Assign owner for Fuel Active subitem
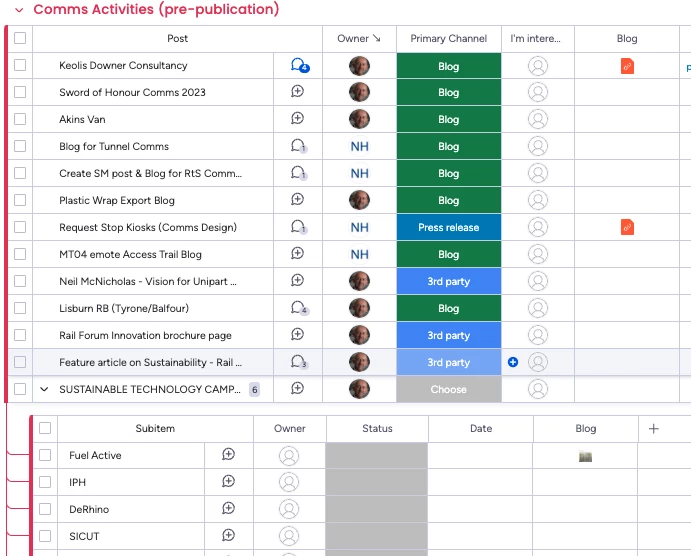The width and height of the screenshot is (691, 556). (x=289, y=456)
